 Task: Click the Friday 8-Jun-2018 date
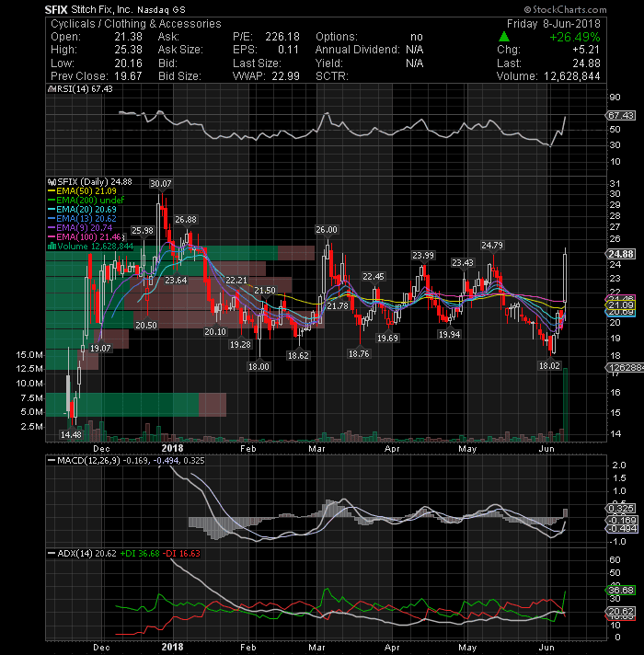[553, 24]
